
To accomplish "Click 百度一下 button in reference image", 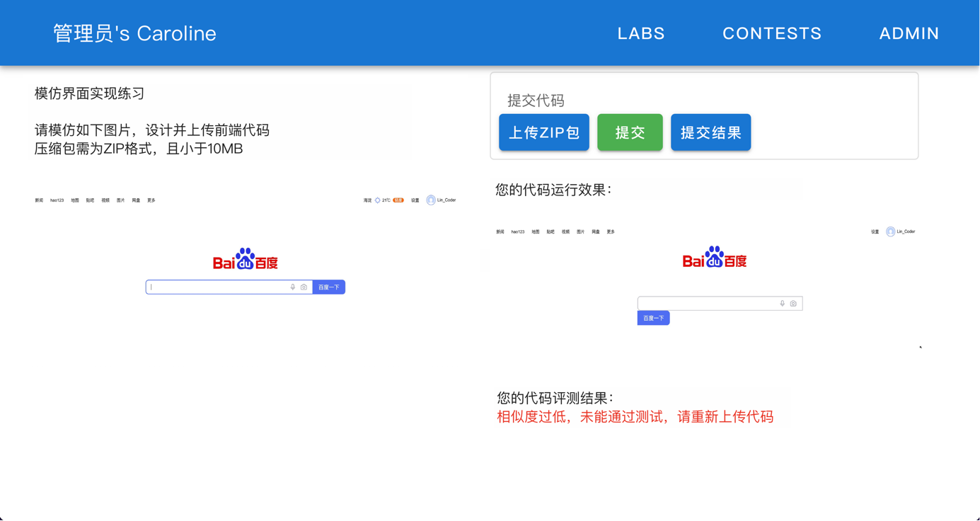I will click(329, 287).
